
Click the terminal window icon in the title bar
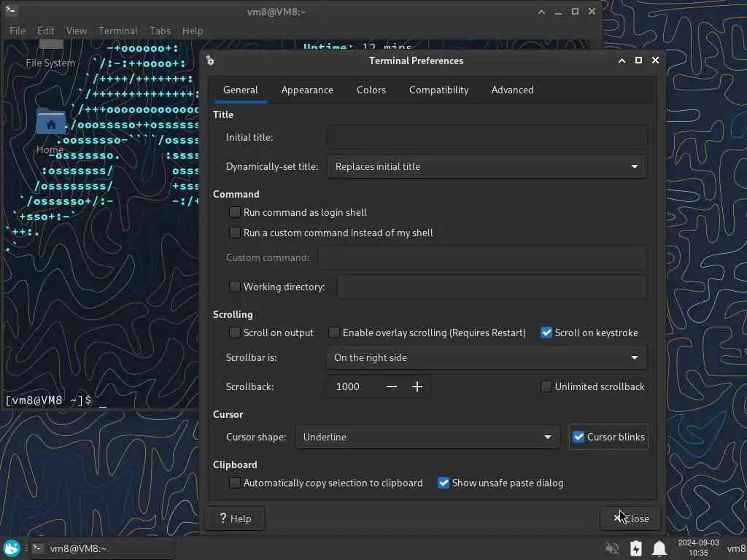coord(11,10)
